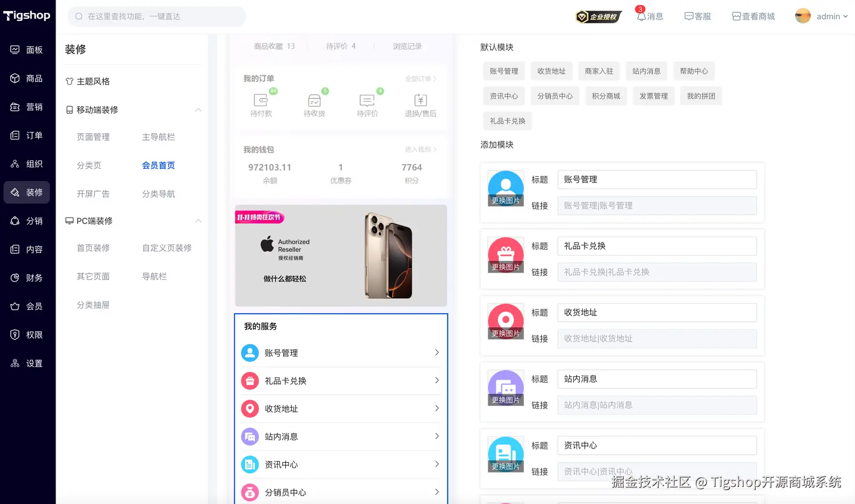This screenshot has width=855, height=504.
Task: Click the 企业授权 badge
Action: tap(599, 17)
